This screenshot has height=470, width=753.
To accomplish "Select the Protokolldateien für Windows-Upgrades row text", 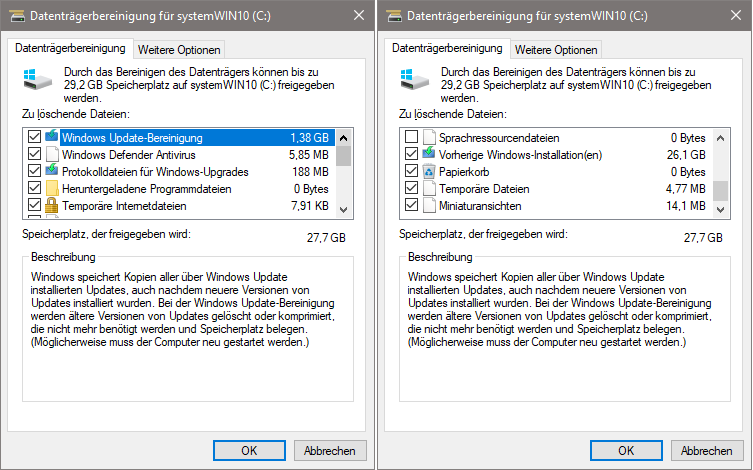I will (155, 172).
